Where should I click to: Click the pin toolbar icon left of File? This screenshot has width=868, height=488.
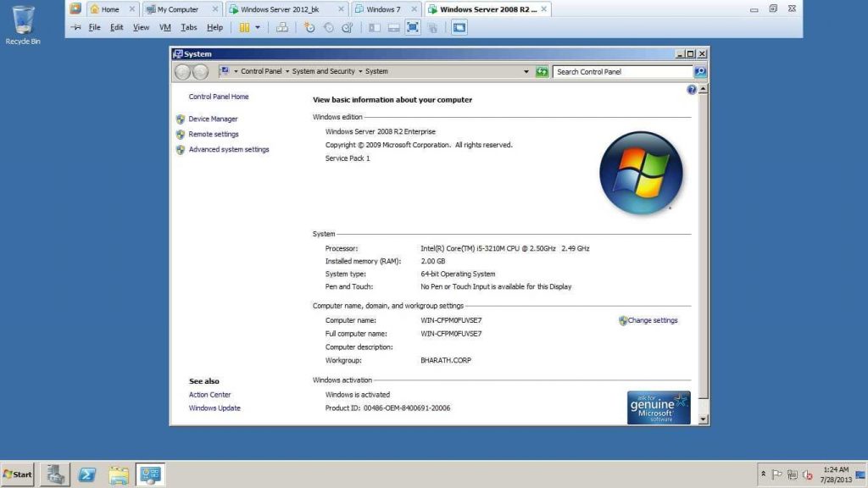75,27
